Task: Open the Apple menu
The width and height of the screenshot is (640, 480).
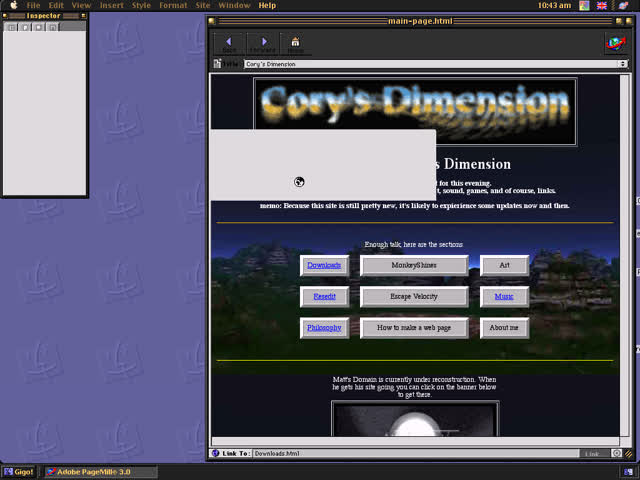Action: tap(13, 6)
